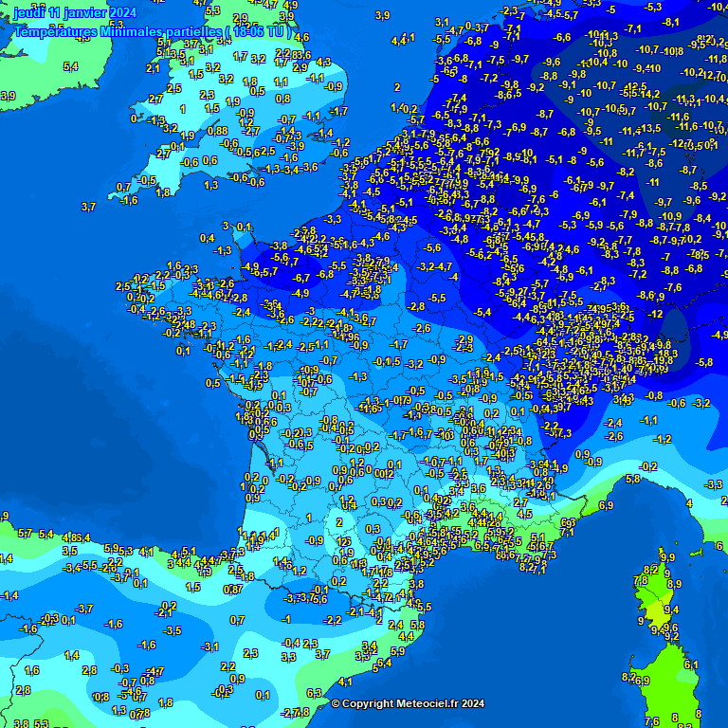Image resolution: width=728 pixels, height=728 pixels.
Task: Select the 4,1 value on the Catalan coast
Action: [x=345, y=682]
